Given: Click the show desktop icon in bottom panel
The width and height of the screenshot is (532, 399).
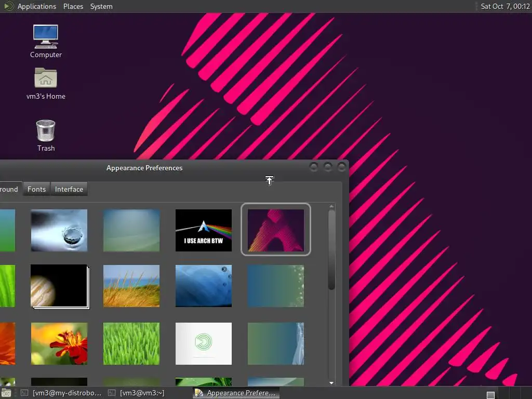Looking at the screenshot, I should (x=6, y=393).
